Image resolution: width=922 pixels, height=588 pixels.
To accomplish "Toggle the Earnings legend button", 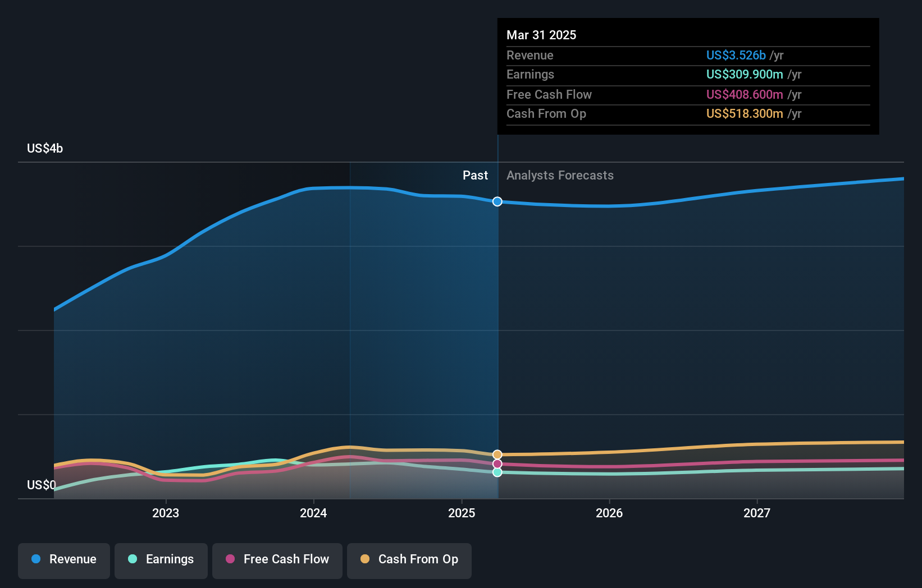I will (161, 561).
